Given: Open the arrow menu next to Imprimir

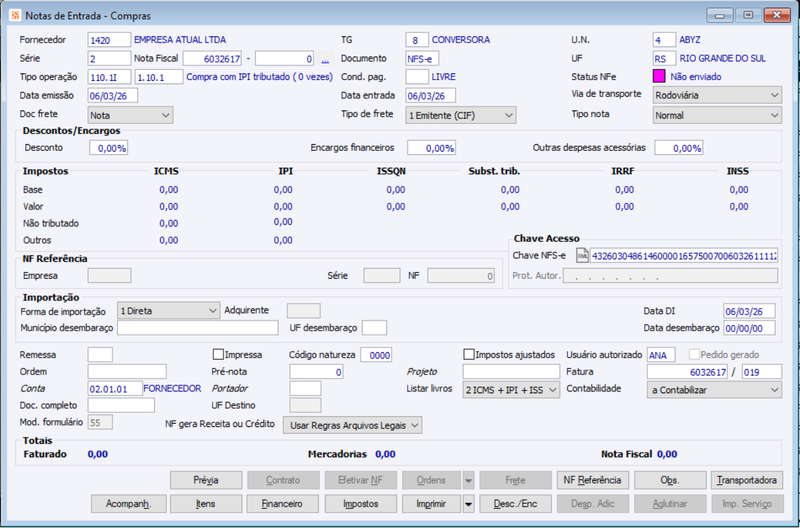Looking at the screenshot, I should (468, 504).
